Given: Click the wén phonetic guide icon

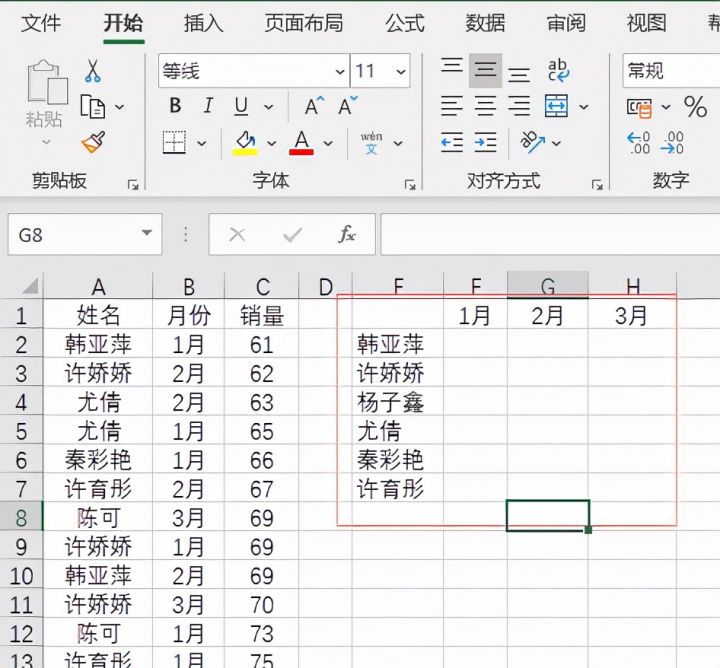Looking at the screenshot, I should pos(371,143).
